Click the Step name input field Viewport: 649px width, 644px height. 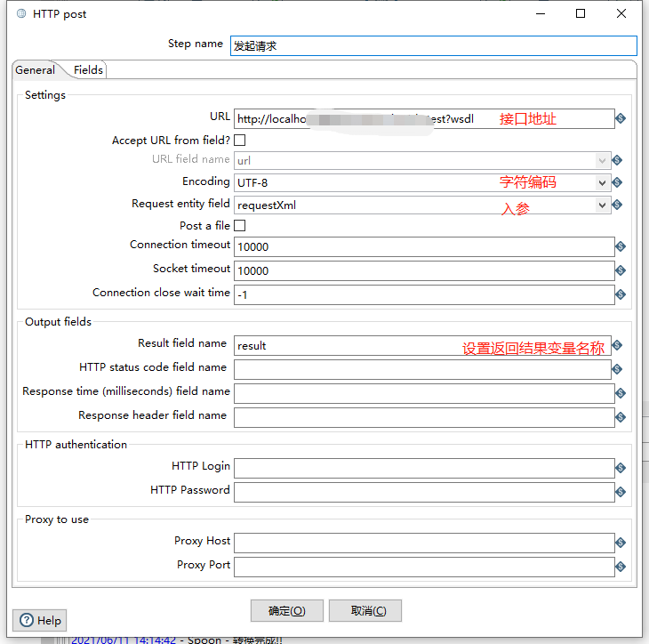click(433, 46)
